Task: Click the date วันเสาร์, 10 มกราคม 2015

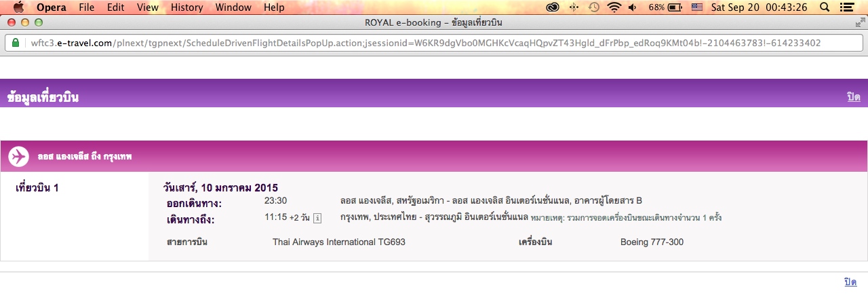Action: point(220,187)
